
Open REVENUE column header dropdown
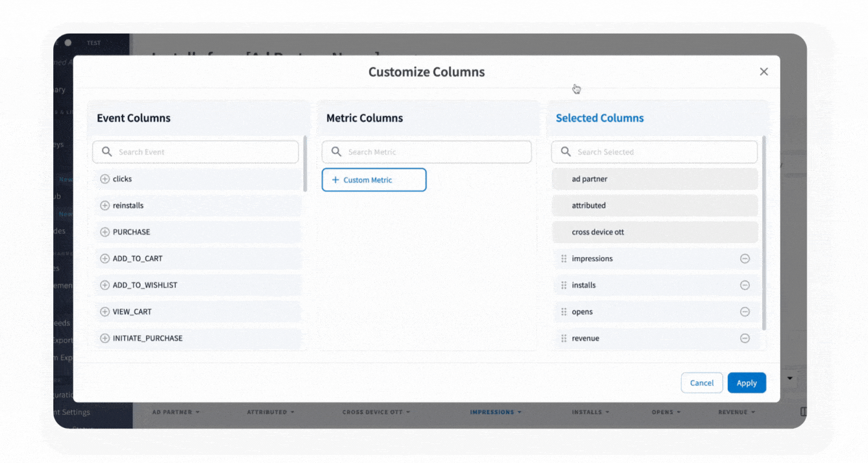point(737,412)
